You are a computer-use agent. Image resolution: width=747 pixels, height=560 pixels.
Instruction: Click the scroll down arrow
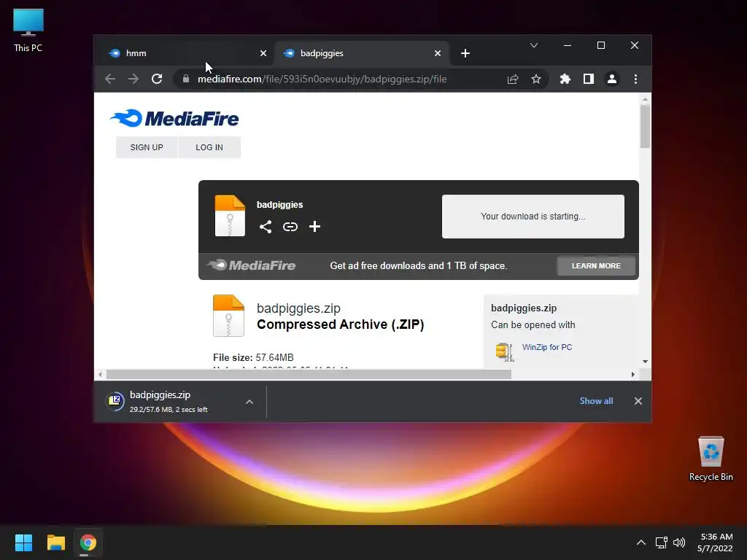pos(645,362)
